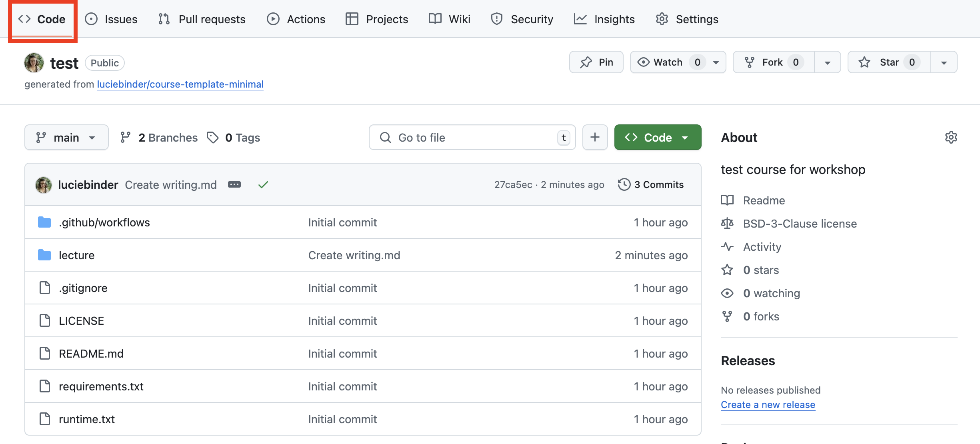Click the Watch button
The image size is (980, 444).
668,62
